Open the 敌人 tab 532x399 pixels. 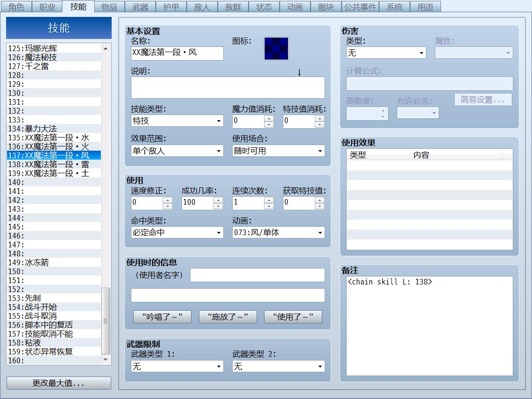[x=202, y=7]
